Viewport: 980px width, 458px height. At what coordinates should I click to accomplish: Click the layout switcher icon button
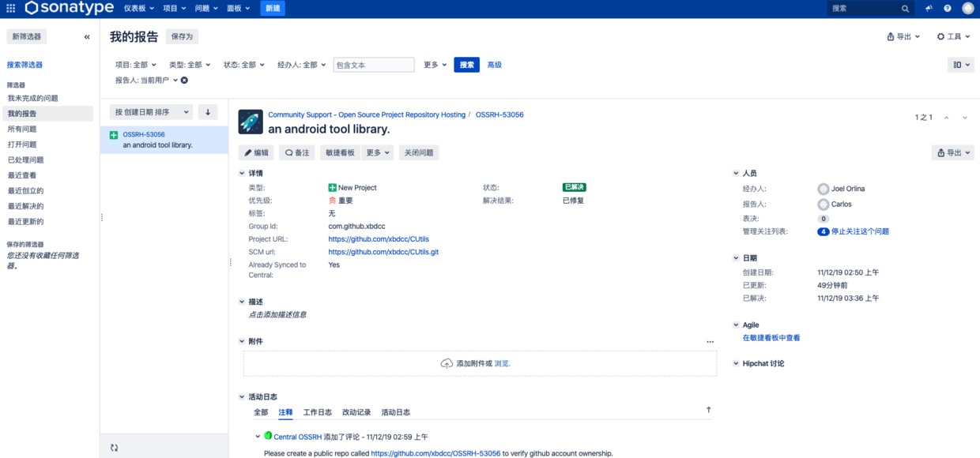[961, 65]
